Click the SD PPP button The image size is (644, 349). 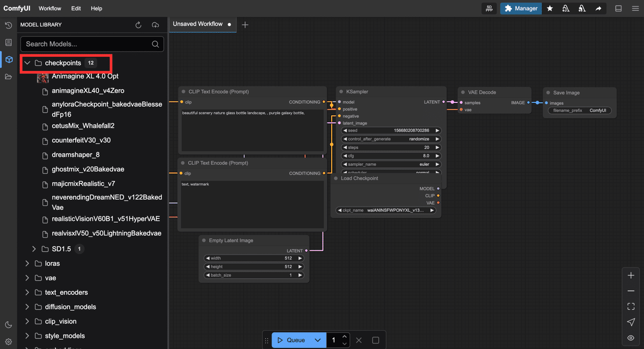click(x=489, y=9)
